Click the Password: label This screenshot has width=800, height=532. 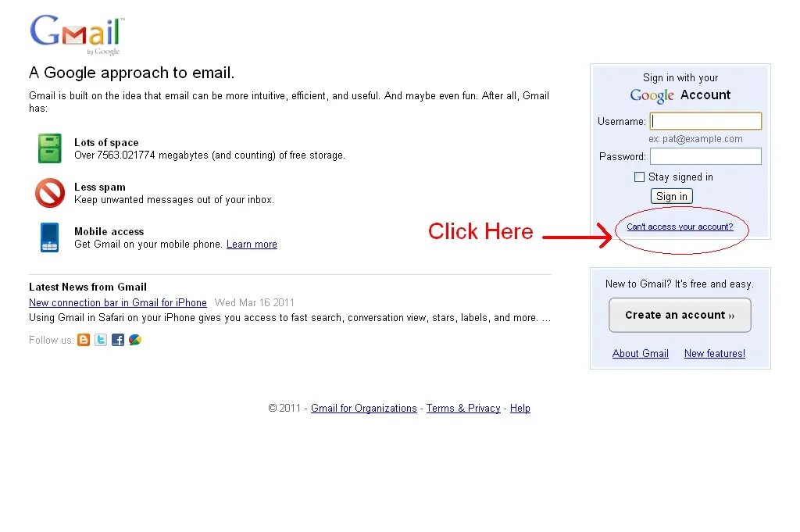pos(623,156)
